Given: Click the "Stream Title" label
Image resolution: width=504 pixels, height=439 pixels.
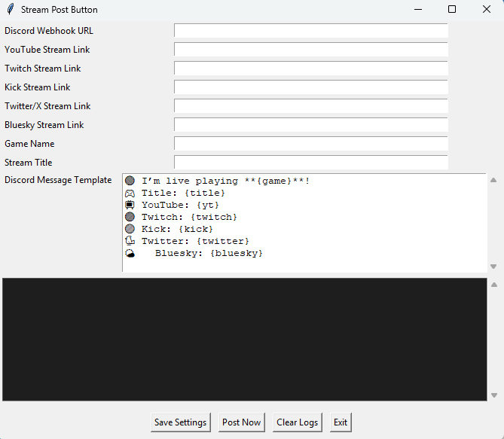Looking at the screenshot, I should click(29, 163).
